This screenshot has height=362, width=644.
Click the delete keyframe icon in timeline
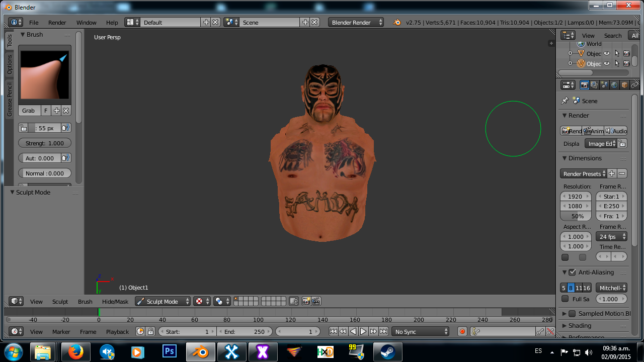pos(550,331)
